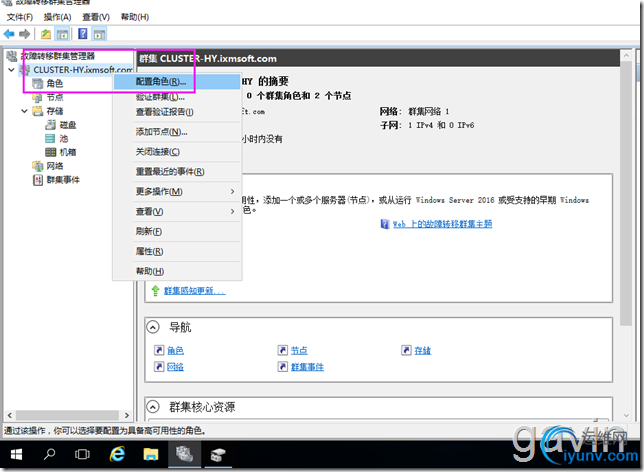Open File Explorer from taskbar
644x472 pixels.
tap(151, 454)
